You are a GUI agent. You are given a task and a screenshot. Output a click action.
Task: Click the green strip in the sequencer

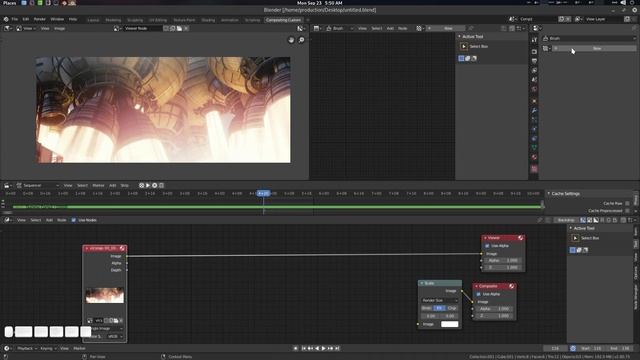click(278, 207)
